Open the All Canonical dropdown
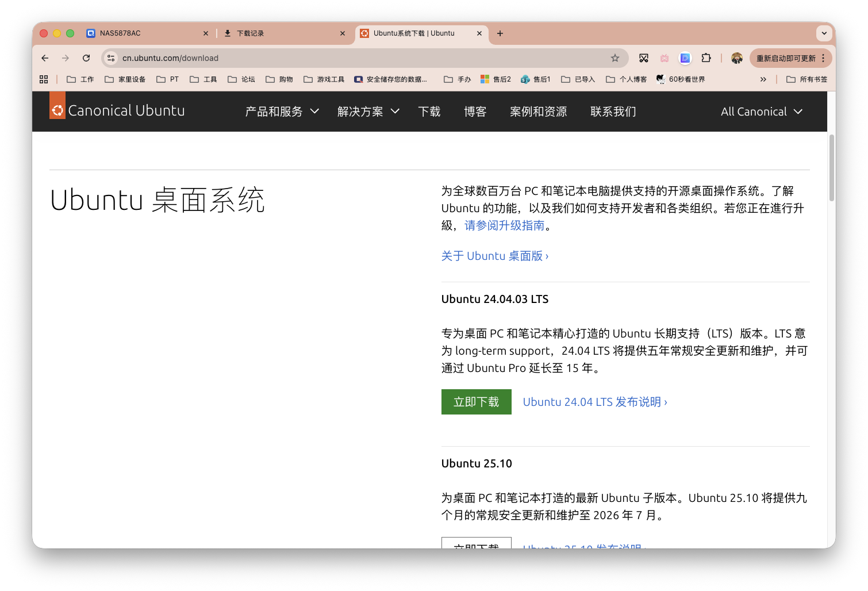This screenshot has width=868, height=591. (761, 112)
